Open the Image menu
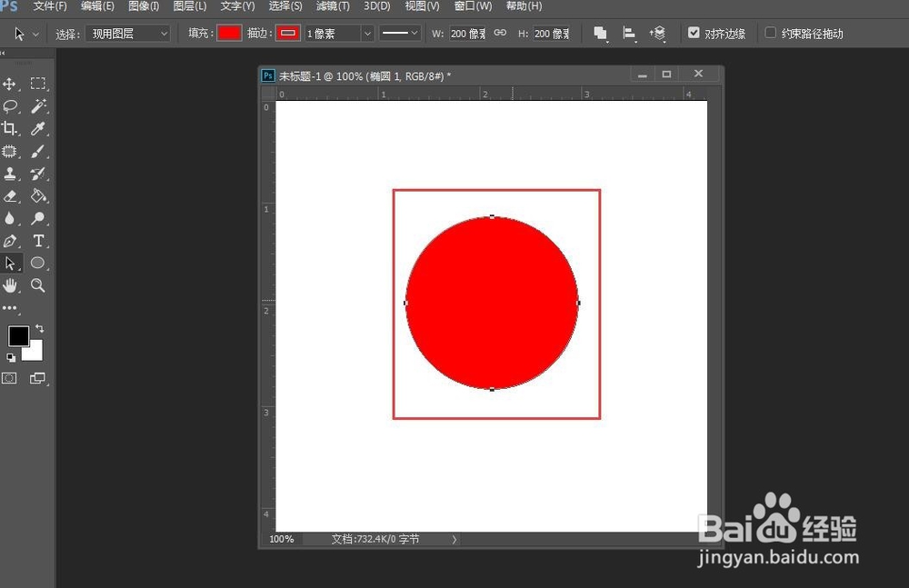The height and width of the screenshot is (588, 909). pyautogui.click(x=144, y=6)
